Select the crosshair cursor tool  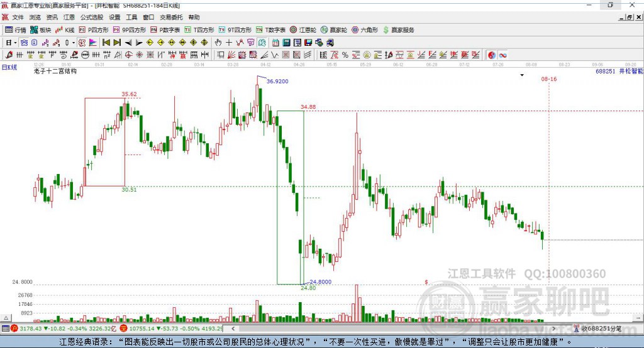[x=229, y=43]
